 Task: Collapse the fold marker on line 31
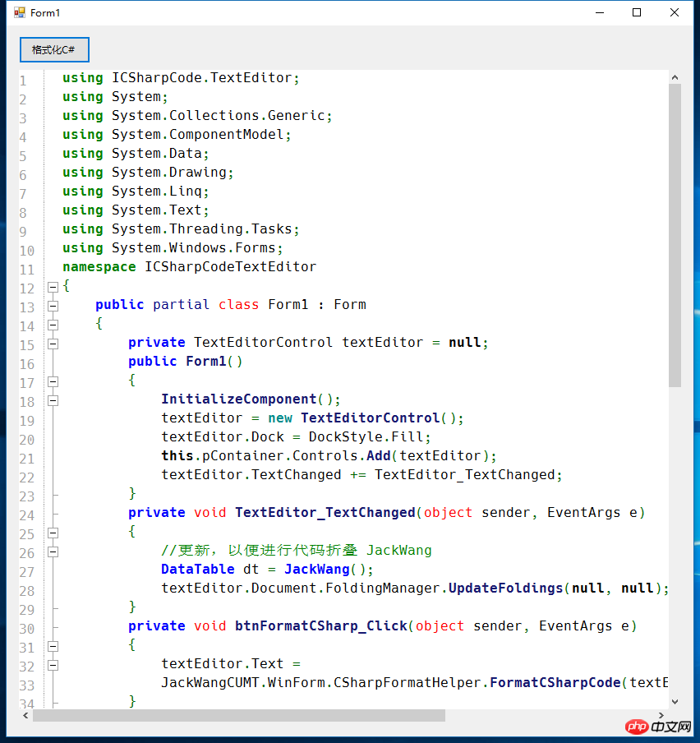(53, 646)
